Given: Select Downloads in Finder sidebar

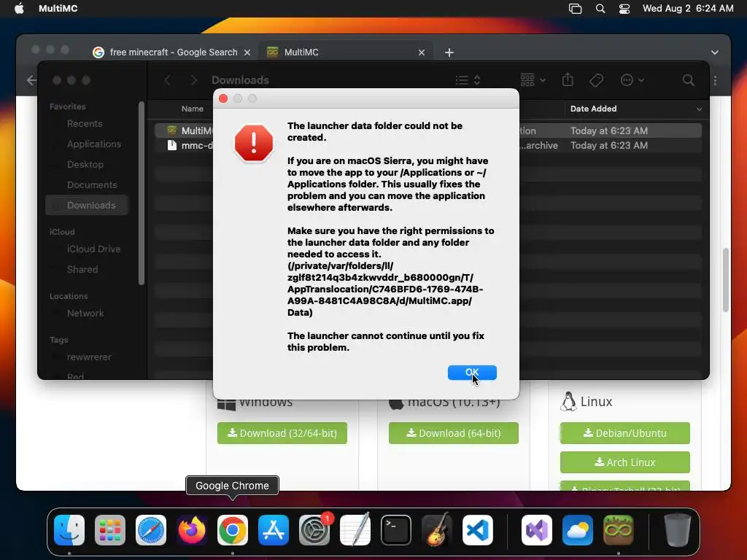Looking at the screenshot, I should [88, 205].
